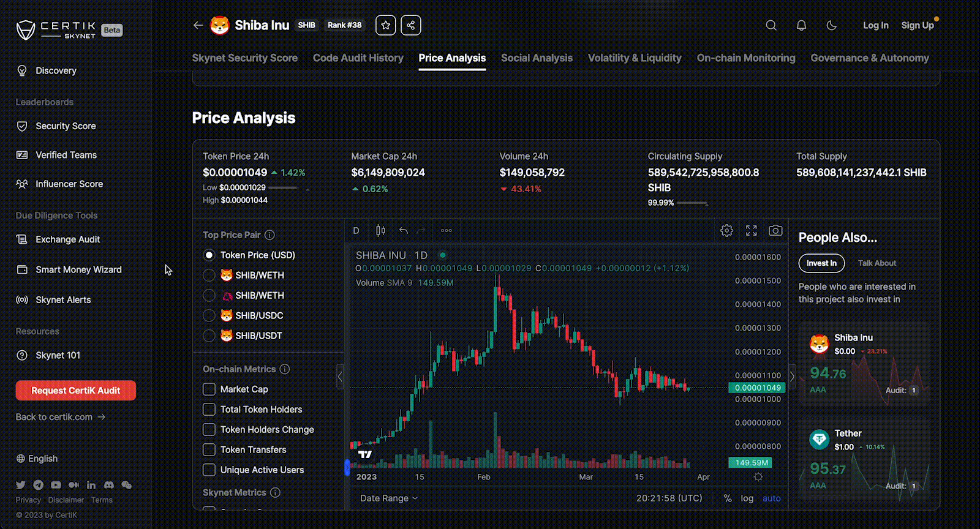The height and width of the screenshot is (529, 980).
Task: Enable the Total Token Holders checkbox
Action: point(209,409)
